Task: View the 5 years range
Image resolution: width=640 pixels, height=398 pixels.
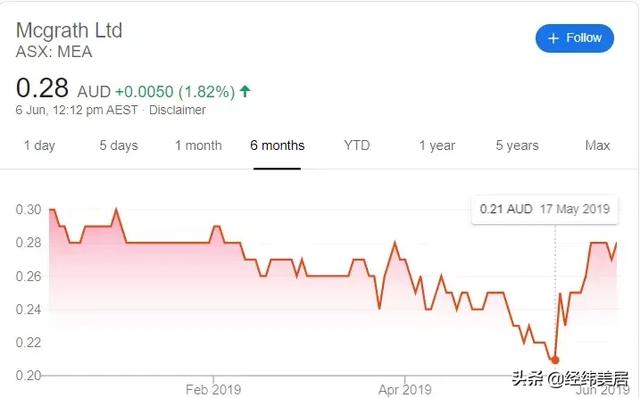Action: point(517,145)
